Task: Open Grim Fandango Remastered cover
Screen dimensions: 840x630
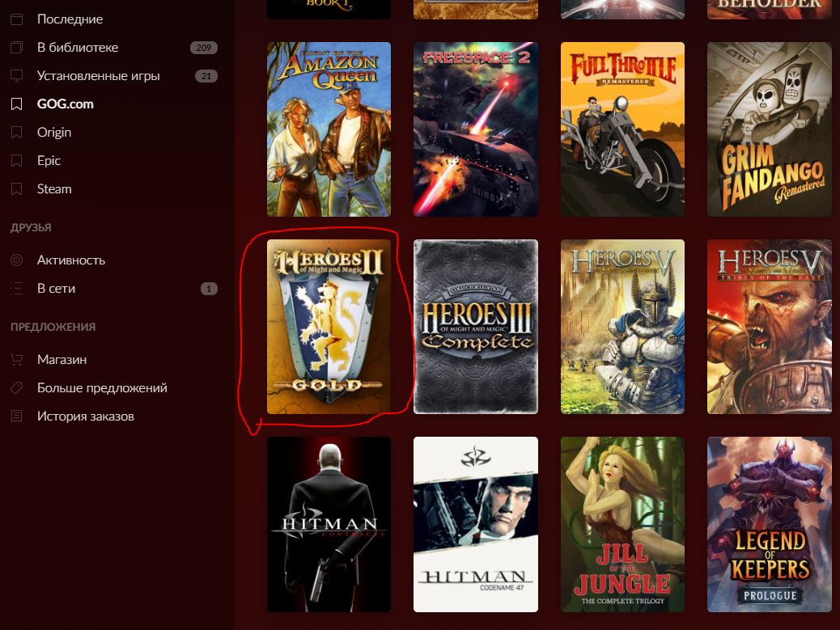Action: click(770, 129)
